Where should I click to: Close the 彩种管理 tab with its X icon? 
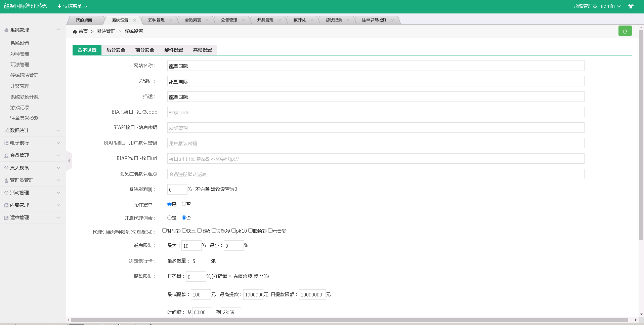pos(171,20)
